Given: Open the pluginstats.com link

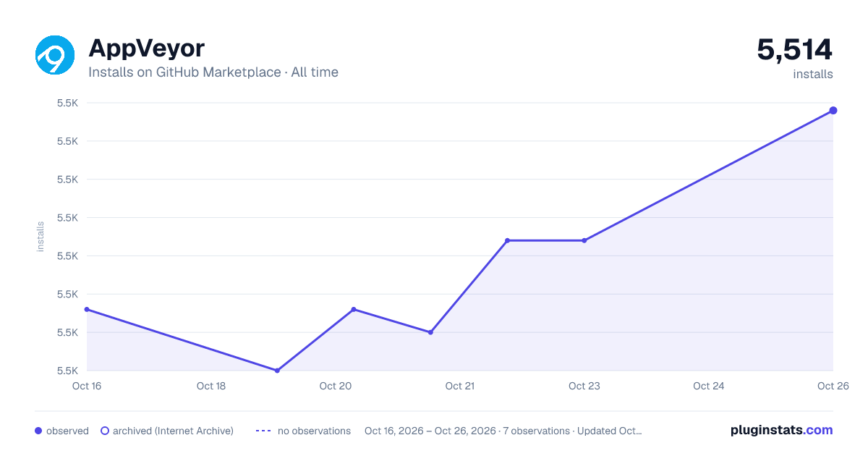Looking at the screenshot, I should (x=782, y=430).
